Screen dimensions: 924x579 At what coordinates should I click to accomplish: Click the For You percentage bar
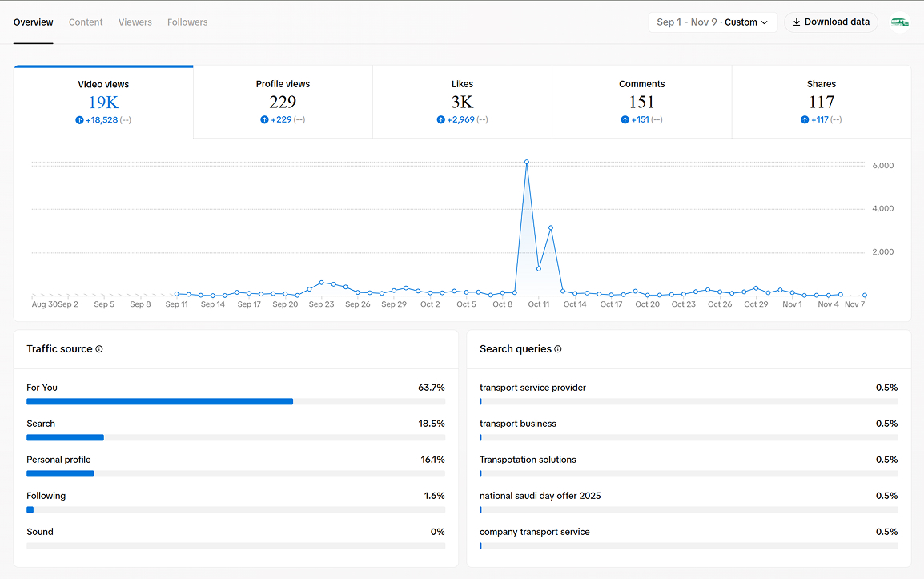pyautogui.click(x=159, y=401)
